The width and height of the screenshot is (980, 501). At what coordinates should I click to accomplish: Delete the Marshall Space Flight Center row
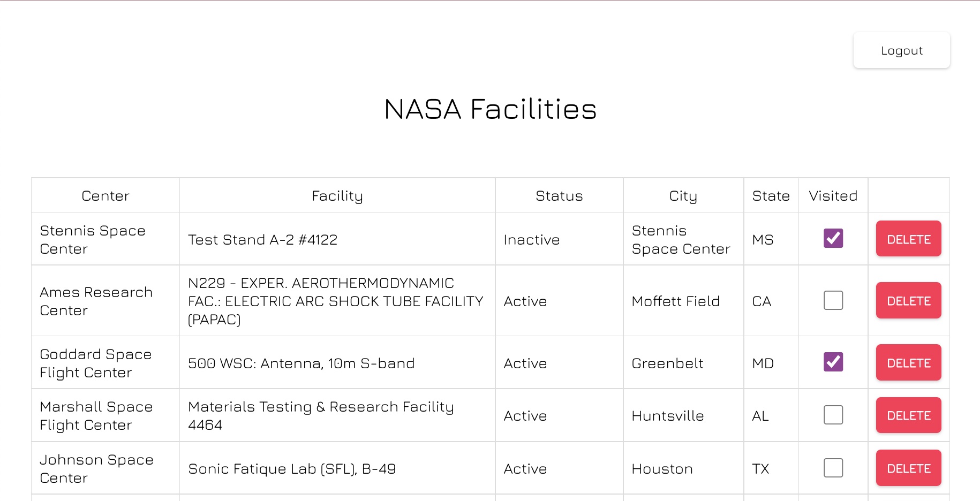coord(908,415)
